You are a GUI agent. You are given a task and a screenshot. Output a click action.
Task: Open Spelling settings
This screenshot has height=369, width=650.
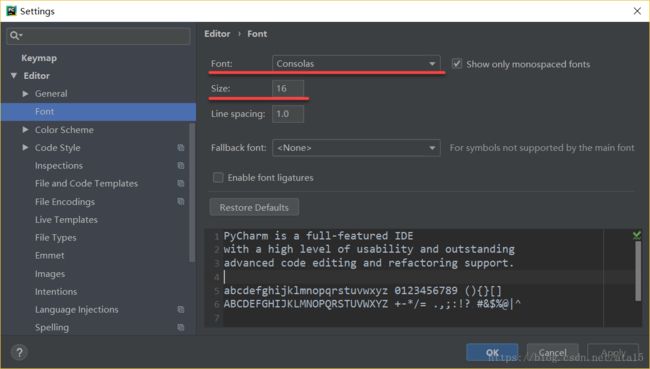(x=52, y=327)
